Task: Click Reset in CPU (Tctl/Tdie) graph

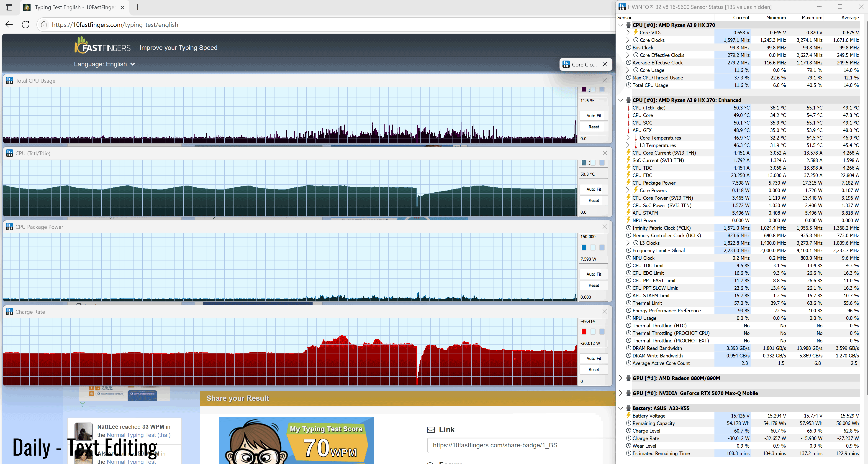Action: click(594, 200)
